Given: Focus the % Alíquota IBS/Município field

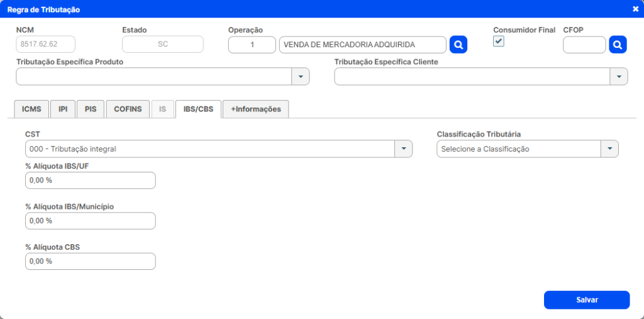Looking at the screenshot, I should pyautogui.click(x=90, y=221).
